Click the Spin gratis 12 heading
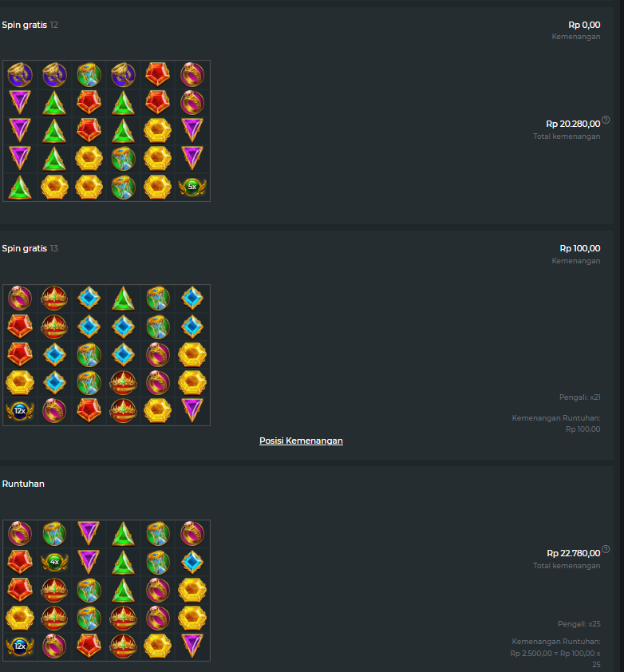 tap(30, 25)
